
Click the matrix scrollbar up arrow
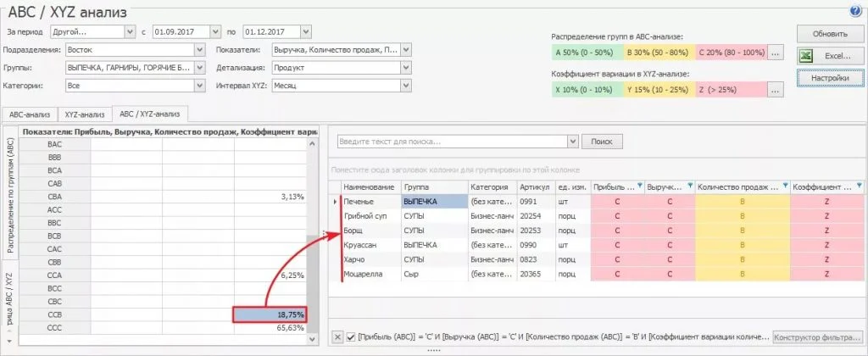(313, 143)
